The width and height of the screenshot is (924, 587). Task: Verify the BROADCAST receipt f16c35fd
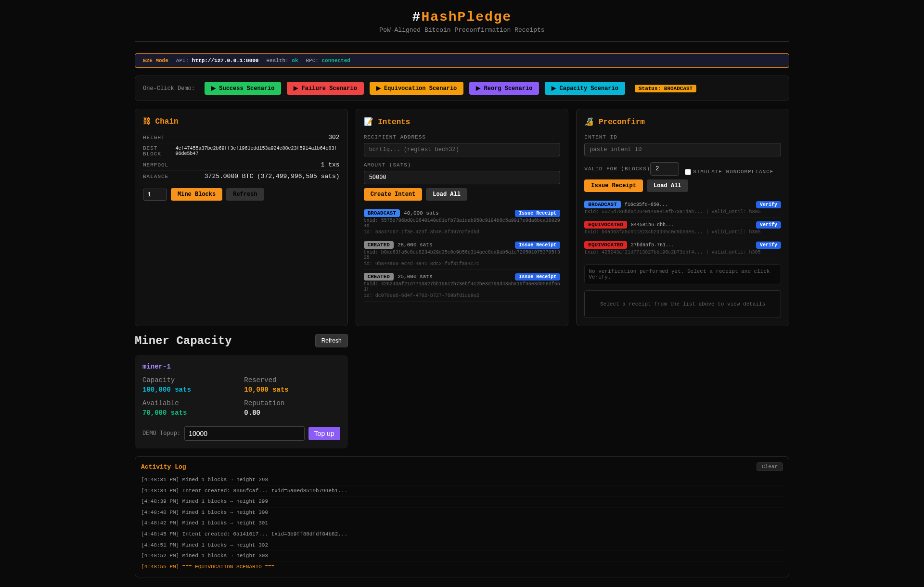[768, 205]
